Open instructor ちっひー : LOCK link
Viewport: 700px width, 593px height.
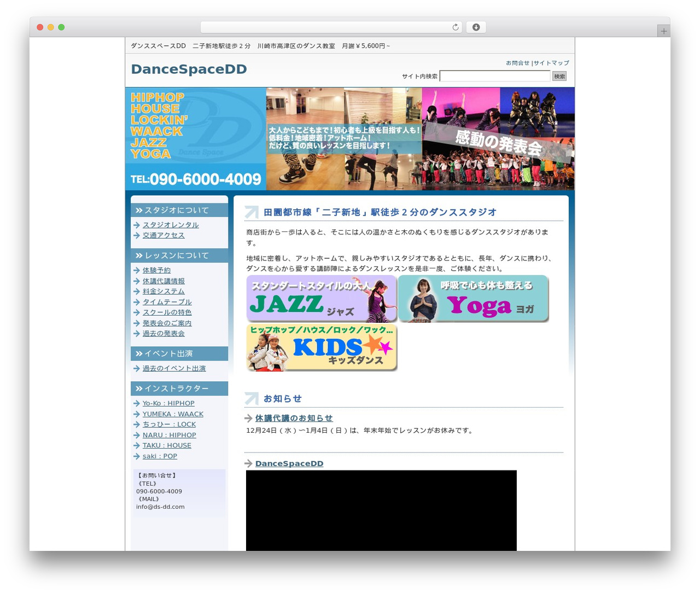[169, 425]
